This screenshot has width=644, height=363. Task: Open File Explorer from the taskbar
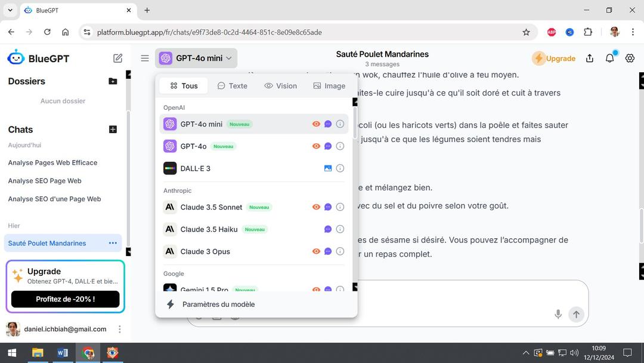pyautogui.click(x=38, y=353)
